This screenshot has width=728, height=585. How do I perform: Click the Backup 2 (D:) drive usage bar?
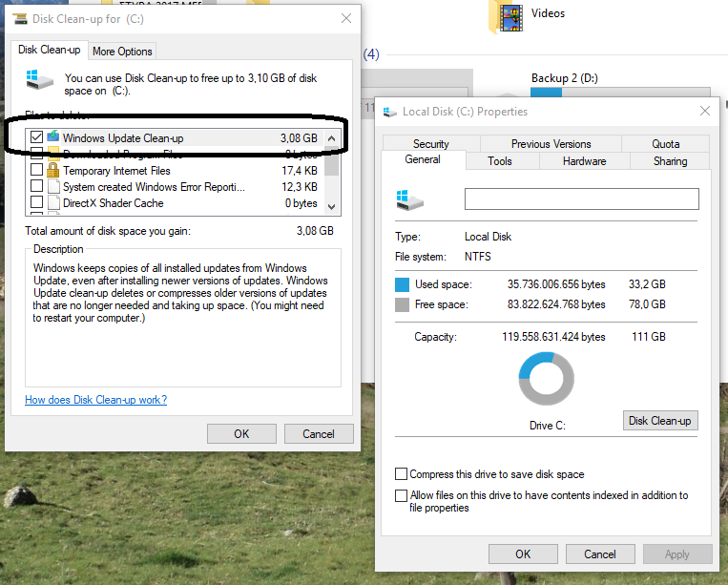coord(620,92)
